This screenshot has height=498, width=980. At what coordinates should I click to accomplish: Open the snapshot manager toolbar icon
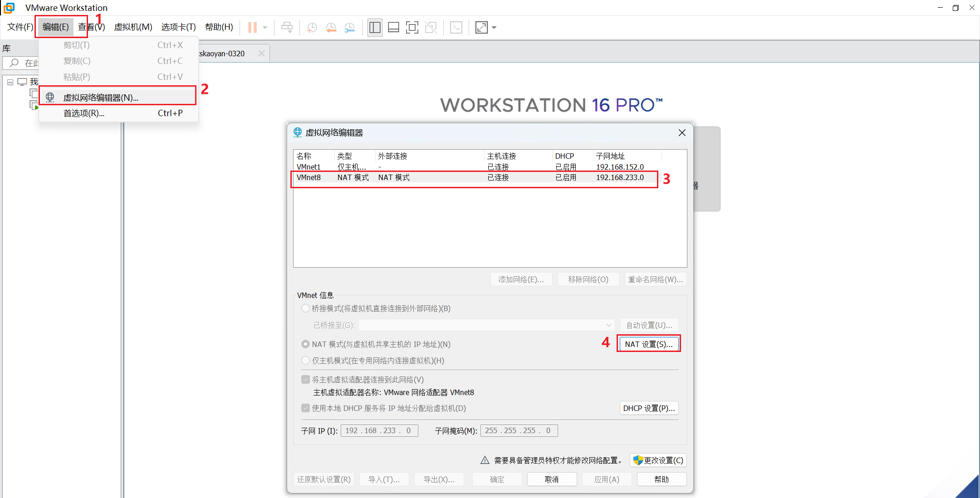pyautogui.click(x=349, y=28)
